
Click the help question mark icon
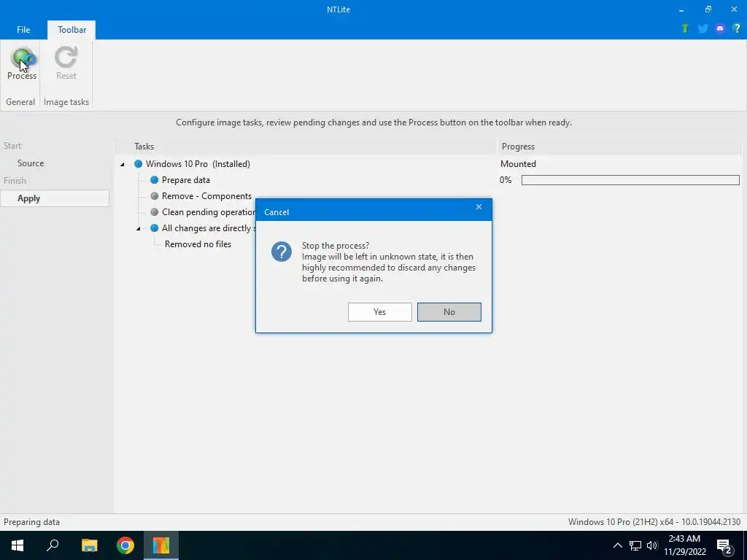pos(737,28)
